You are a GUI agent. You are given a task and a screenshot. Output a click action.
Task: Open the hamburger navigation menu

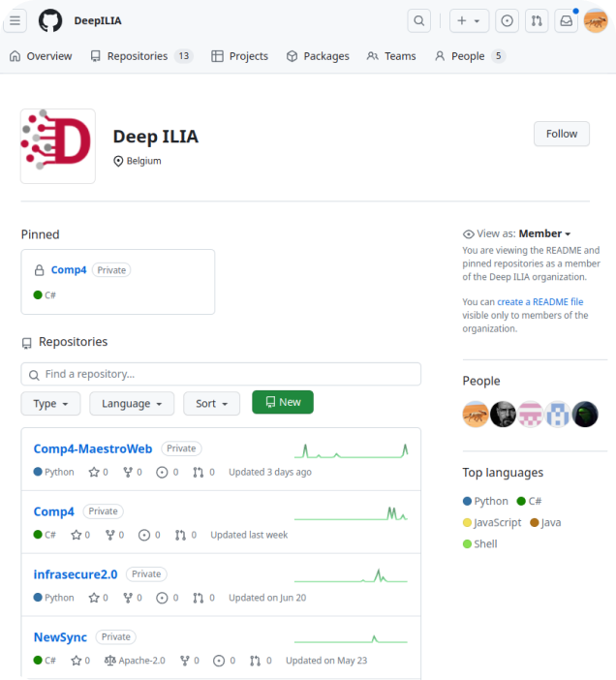15,20
